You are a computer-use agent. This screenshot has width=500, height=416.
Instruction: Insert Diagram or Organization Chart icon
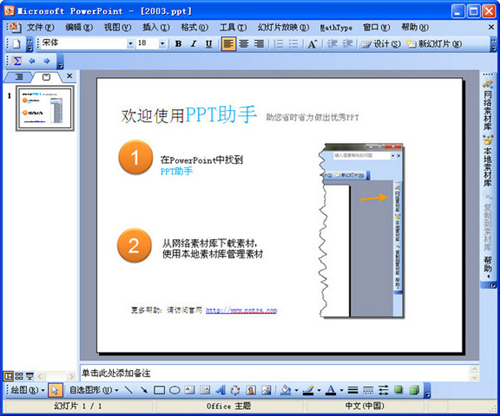235,390
